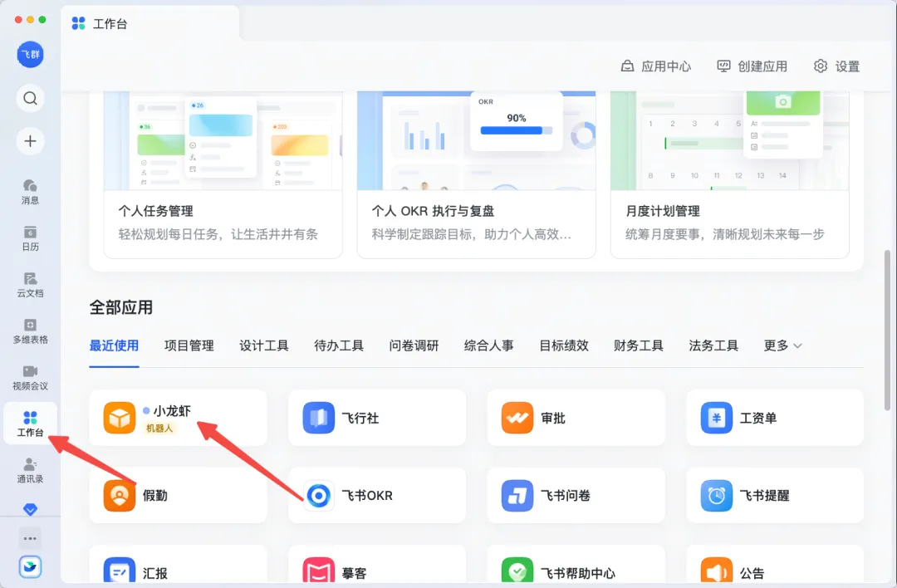The height and width of the screenshot is (588, 897).
Task: Open 个人任务管理 template card
Action: [223, 174]
